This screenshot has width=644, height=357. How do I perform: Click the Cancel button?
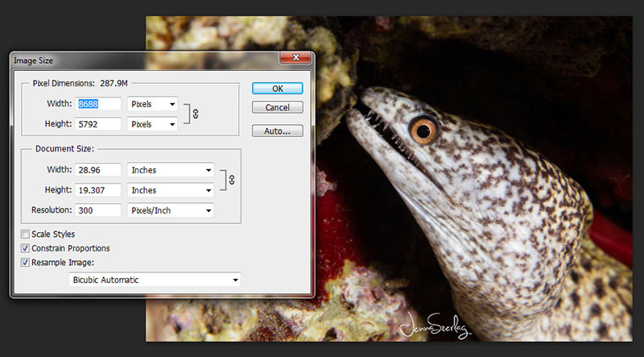277,107
